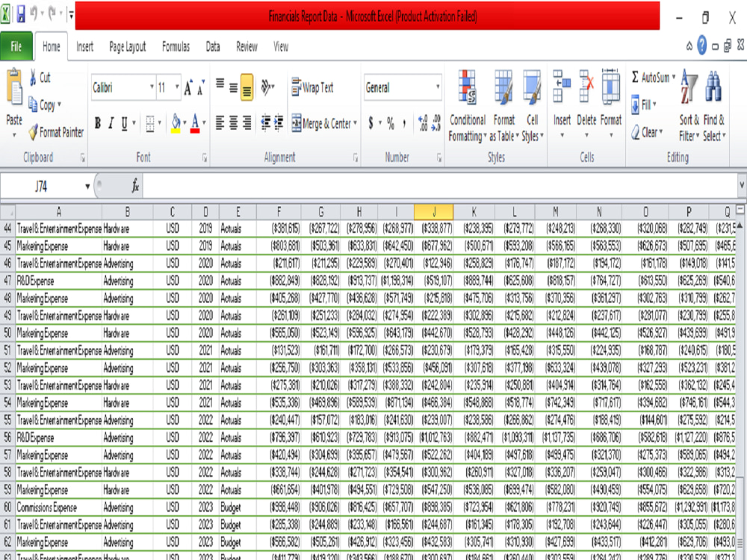Open the Calibri font name dropdown
Viewport: 747px width, 560px height.
[x=152, y=87]
